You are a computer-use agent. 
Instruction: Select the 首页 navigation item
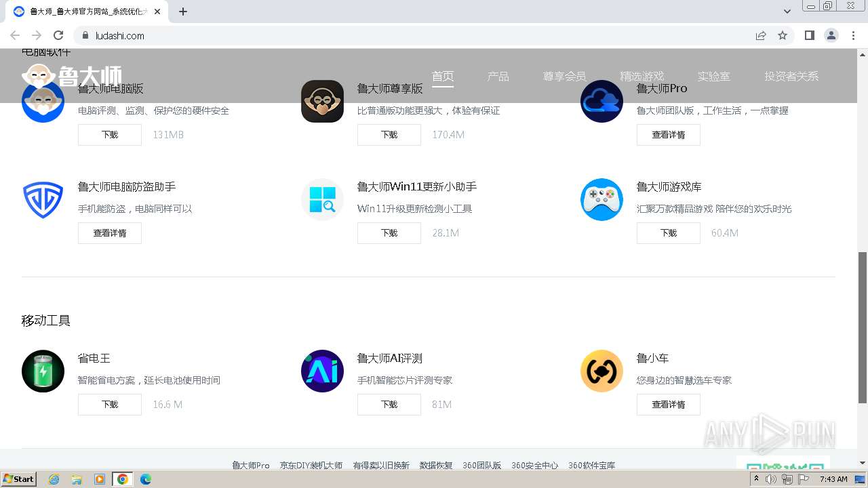(443, 76)
